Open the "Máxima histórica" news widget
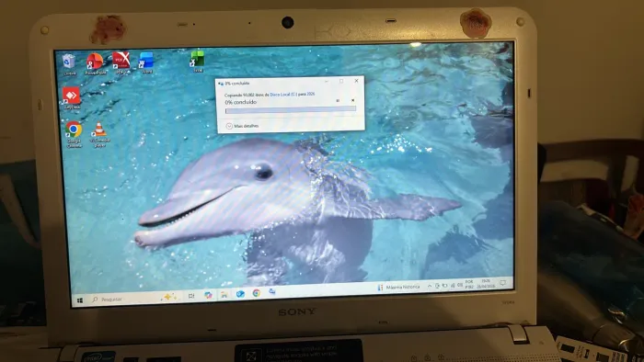Image resolution: width=644 pixels, height=362 pixels. 398,287
